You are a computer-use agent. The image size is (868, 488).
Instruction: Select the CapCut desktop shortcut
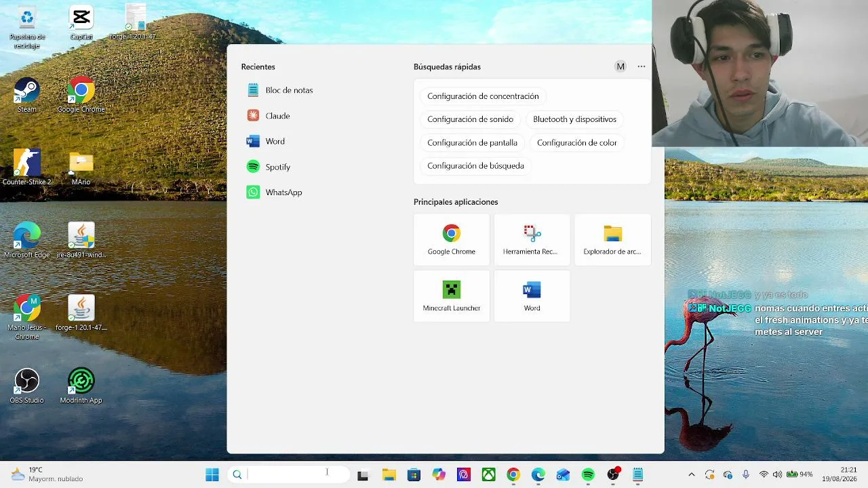click(81, 24)
